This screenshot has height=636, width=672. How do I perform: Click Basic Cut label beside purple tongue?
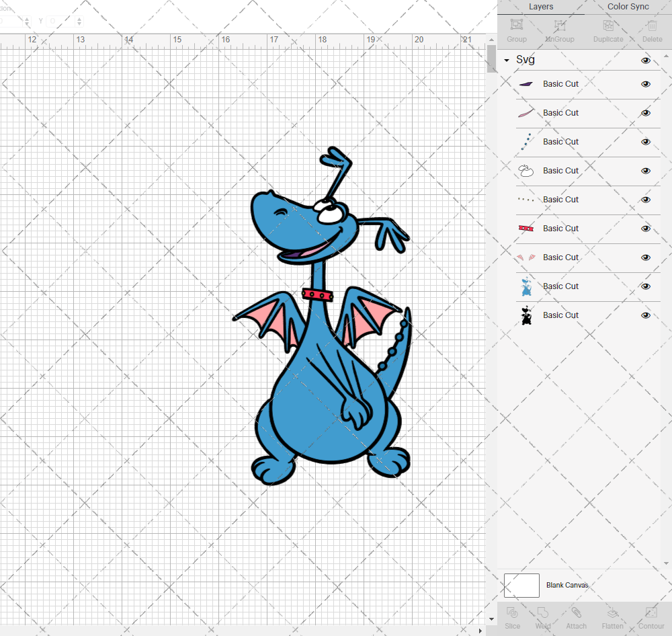[x=560, y=84]
